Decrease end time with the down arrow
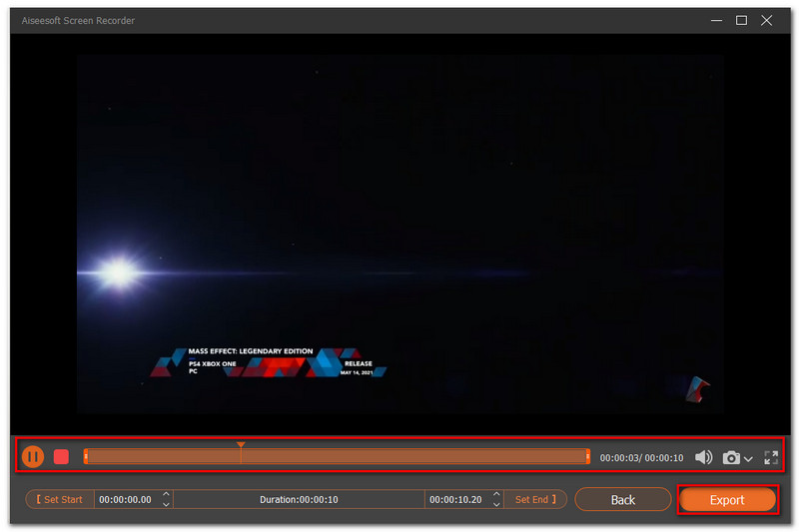Screen dimensions: 799x532 (x=496, y=504)
